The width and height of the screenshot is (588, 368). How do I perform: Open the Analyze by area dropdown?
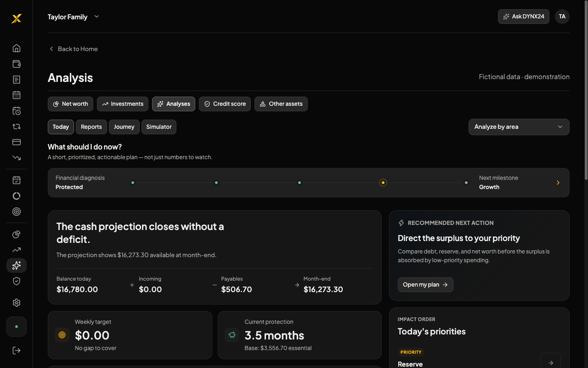(x=519, y=127)
